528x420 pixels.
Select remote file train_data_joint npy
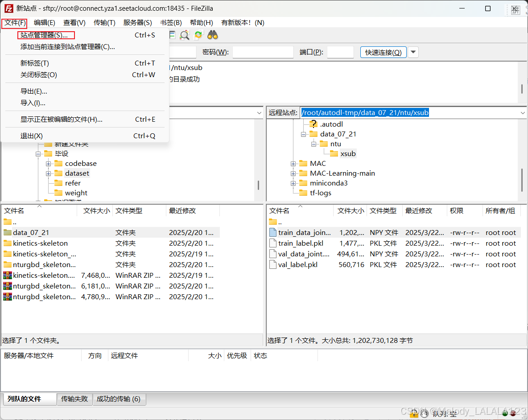394,233
